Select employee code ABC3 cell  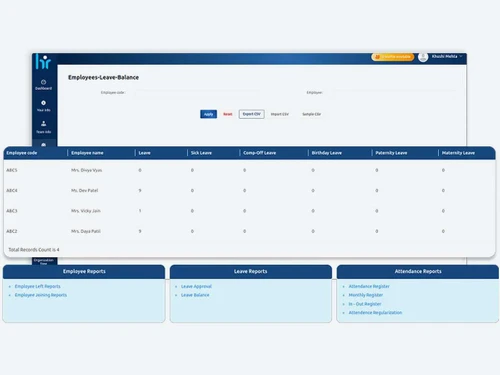point(12,211)
